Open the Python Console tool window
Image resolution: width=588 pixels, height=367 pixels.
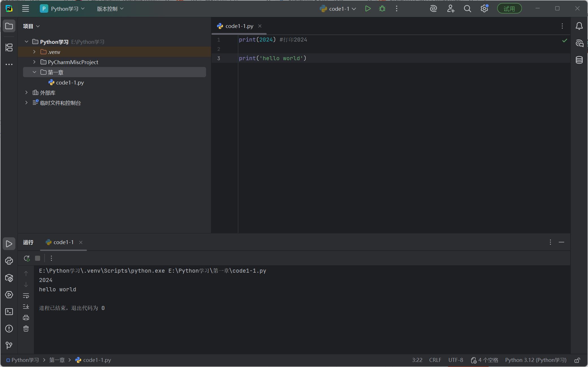click(9, 261)
